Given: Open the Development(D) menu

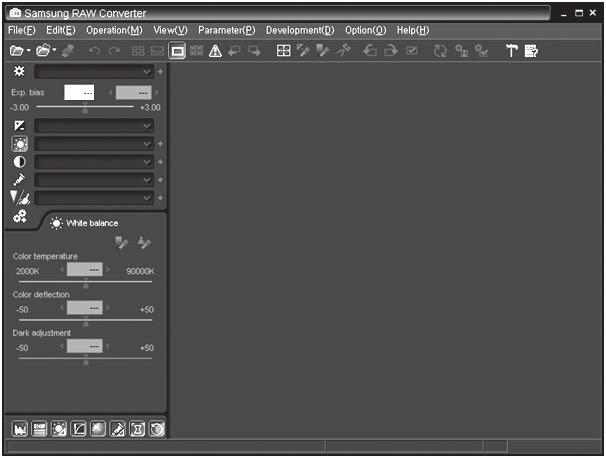Looking at the screenshot, I should pos(300,30).
